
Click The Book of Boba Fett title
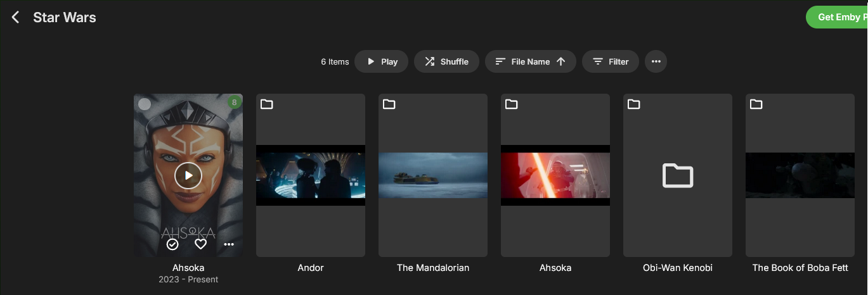coord(800,268)
